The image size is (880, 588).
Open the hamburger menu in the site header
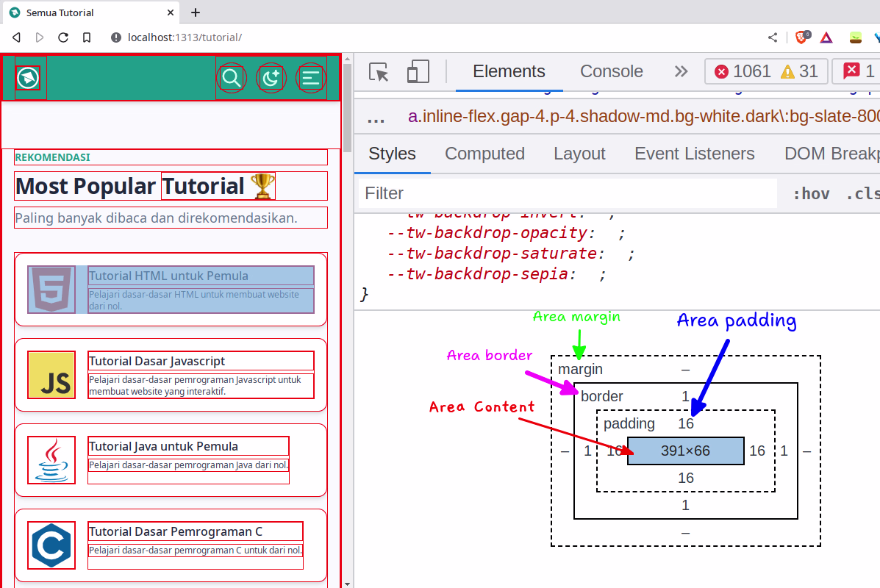tap(311, 77)
